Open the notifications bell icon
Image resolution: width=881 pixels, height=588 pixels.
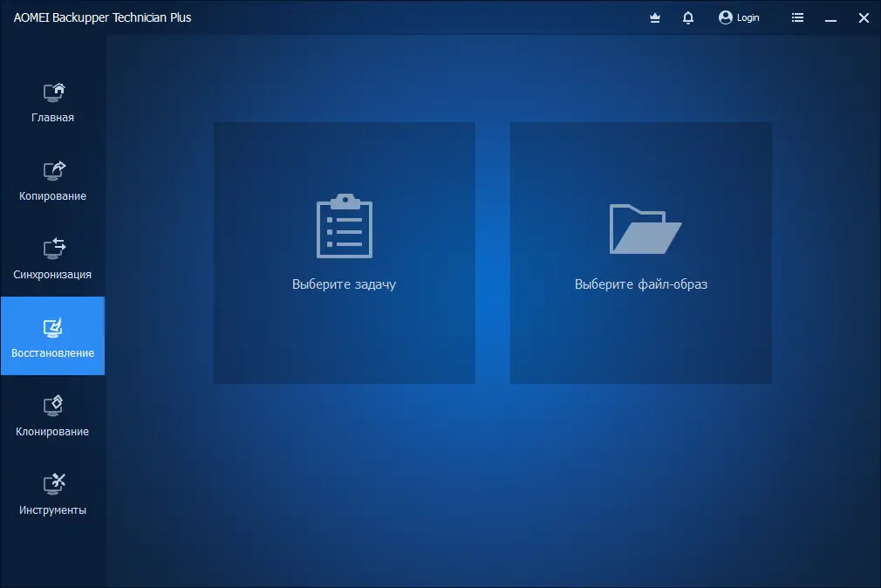pos(687,17)
